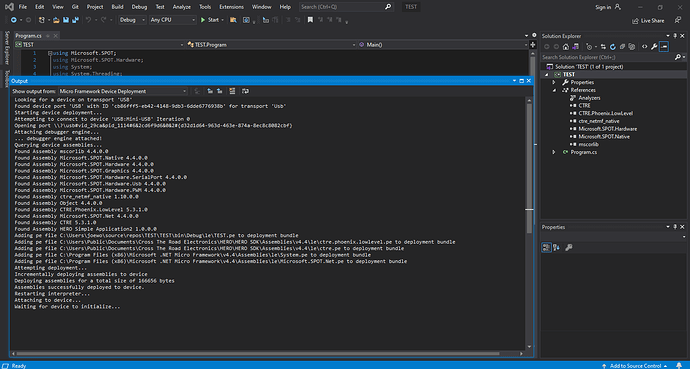Select Solution 'TEST' root node
The height and width of the screenshot is (369, 690).
(589, 67)
